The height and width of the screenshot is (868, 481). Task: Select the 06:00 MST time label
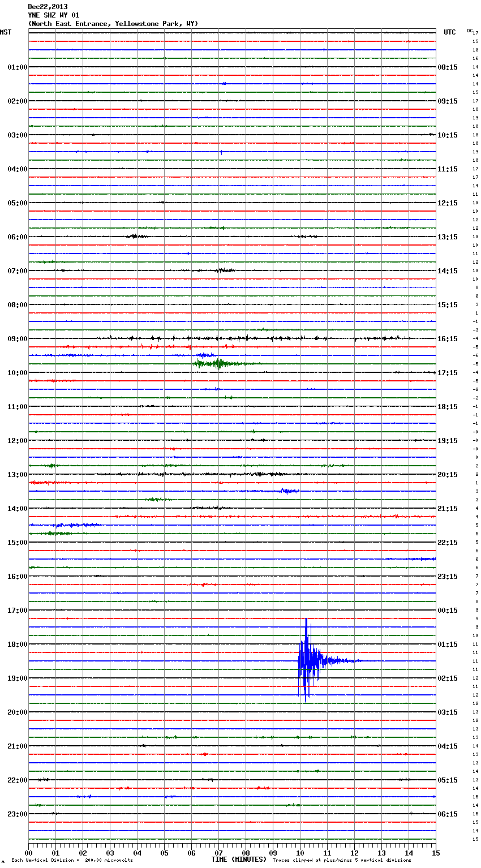pyautogui.click(x=17, y=237)
